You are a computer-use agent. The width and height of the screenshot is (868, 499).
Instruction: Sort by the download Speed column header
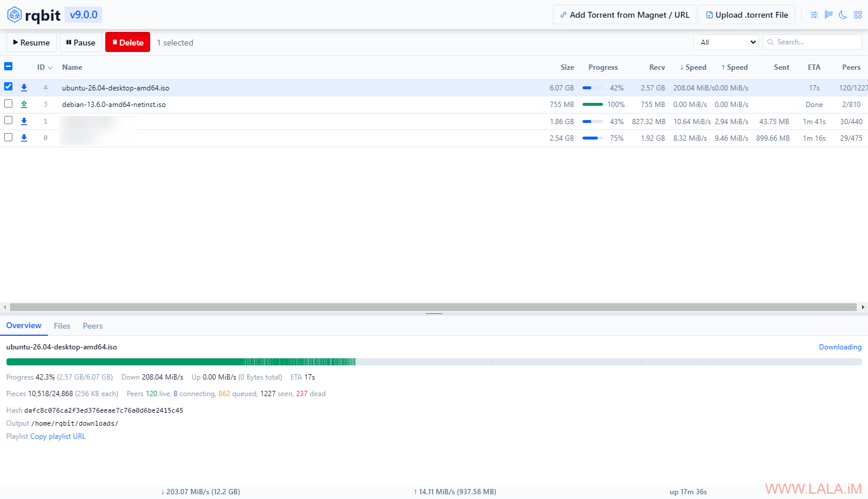693,67
